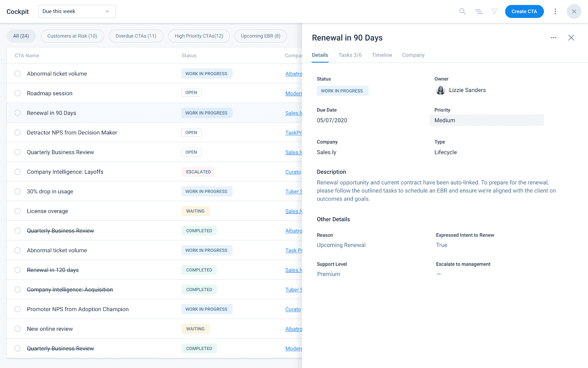Check the New online review checkbox
588x368 pixels.
tap(18, 329)
